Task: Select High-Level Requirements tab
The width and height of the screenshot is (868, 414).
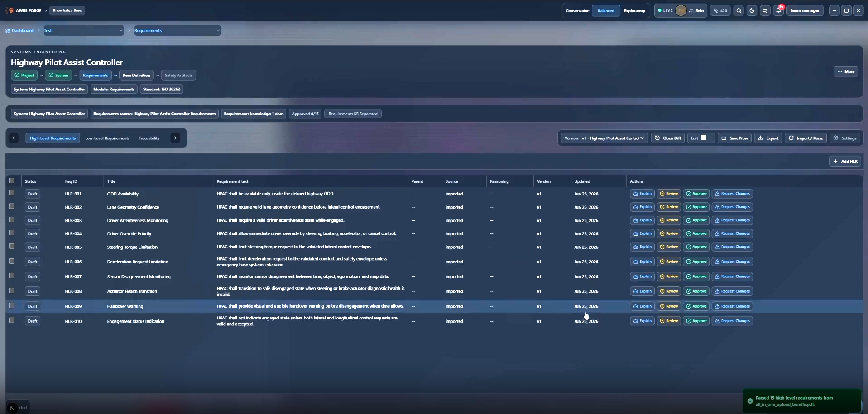Action: [x=53, y=138]
